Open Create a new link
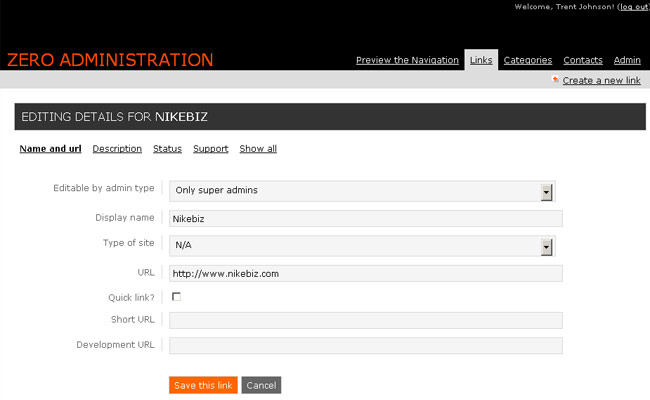Viewport: 650px width, 400px height. (601, 80)
